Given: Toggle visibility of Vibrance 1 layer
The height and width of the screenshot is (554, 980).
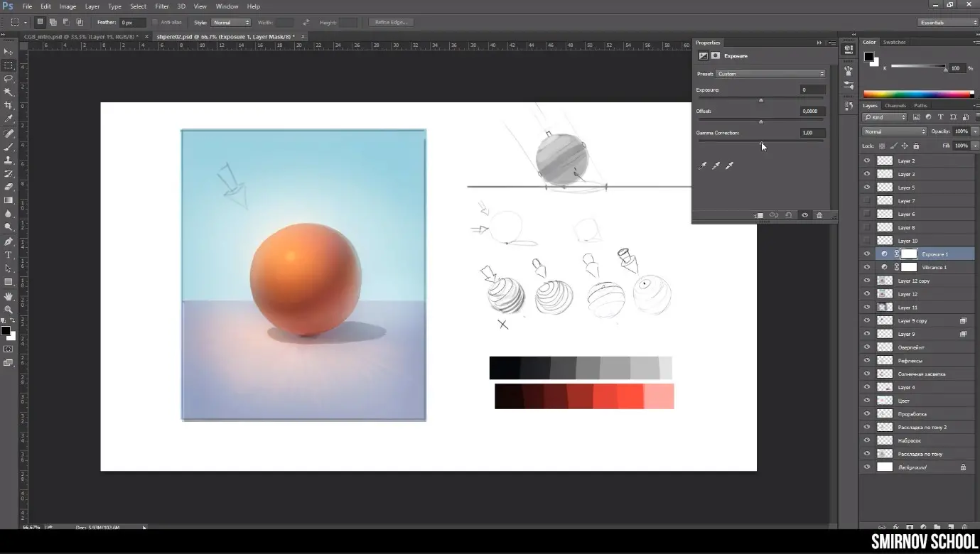Looking at the screenshot, I should point(866,267).
